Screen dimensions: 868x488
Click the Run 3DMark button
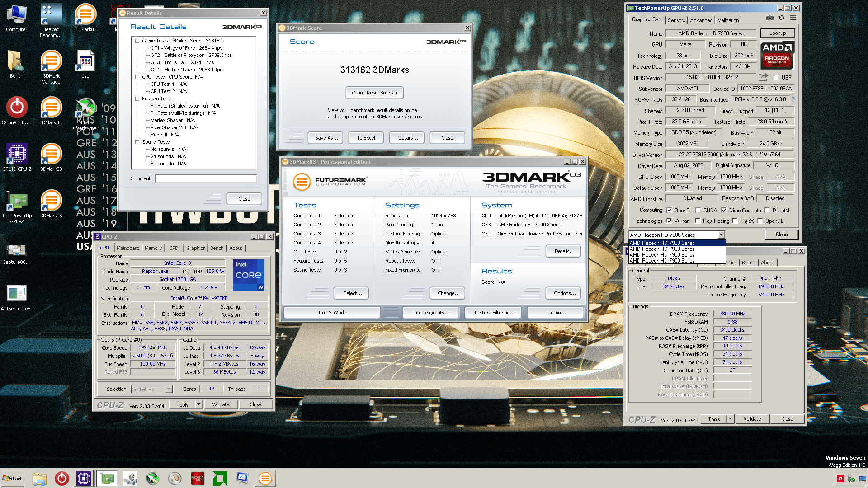[x=332, y=313]
